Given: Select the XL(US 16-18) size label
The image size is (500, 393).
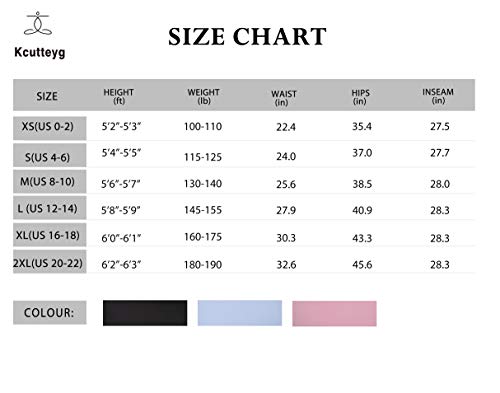Looking at the screenshot, I should (x=50, y=235).
